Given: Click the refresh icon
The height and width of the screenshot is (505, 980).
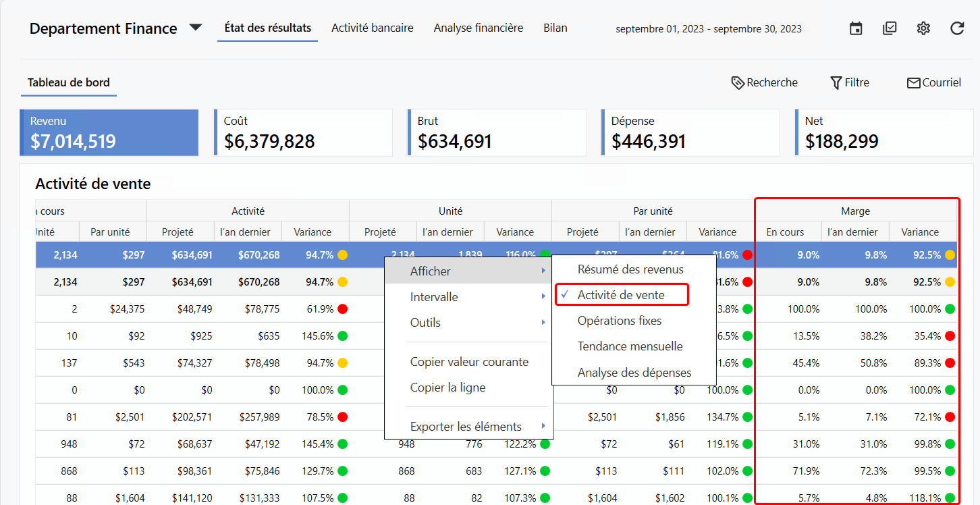Looking at the screenshot, I should pyautogui.click(x=957, y=28).
